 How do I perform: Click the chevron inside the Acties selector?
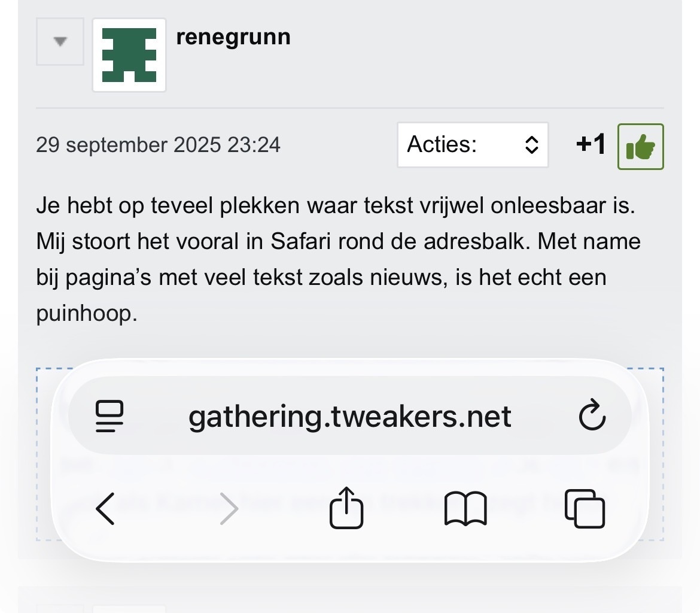532,145
